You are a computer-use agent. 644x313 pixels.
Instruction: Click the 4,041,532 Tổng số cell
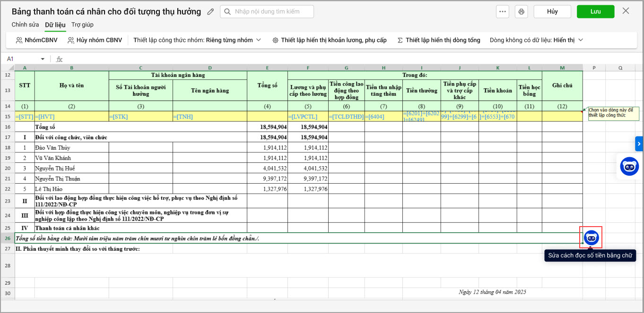pyautogui.click(x=267, y=169)
